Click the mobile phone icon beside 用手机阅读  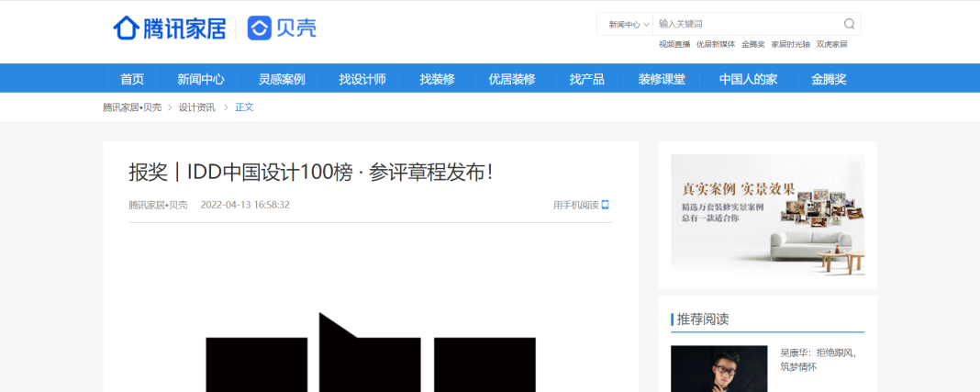(x=605, y=205)
